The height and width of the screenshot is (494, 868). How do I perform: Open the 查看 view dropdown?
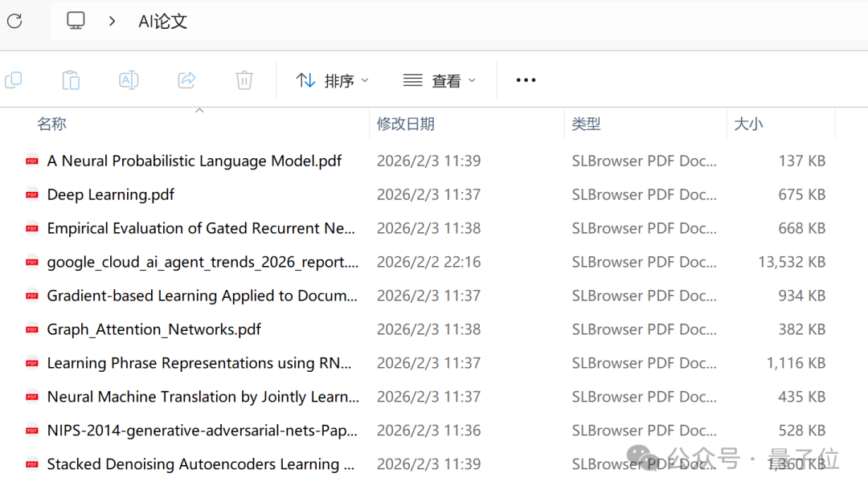[x=440, y=81]
